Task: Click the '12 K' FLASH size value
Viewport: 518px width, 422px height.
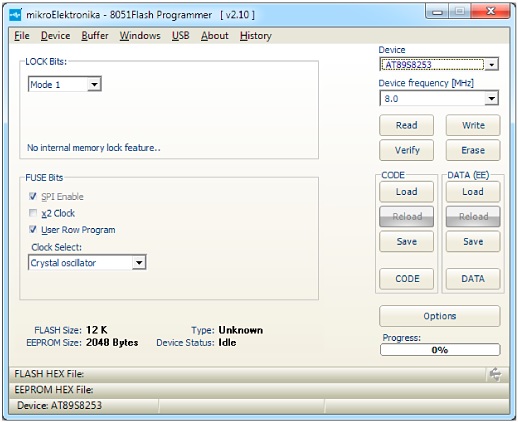Action: [x=97, y=330]
